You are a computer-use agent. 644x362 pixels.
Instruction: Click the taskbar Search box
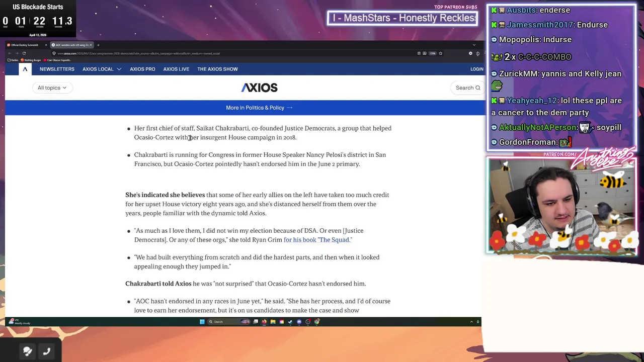pos(229,322)
